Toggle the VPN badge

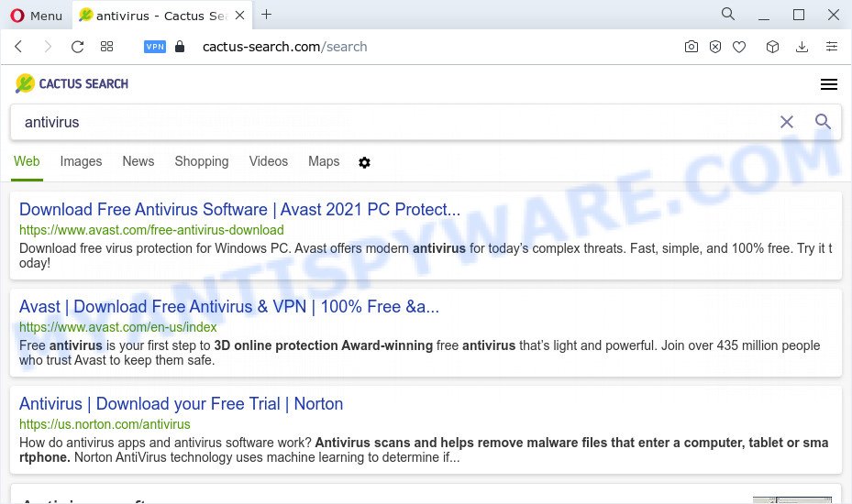(x=155, y=47)
